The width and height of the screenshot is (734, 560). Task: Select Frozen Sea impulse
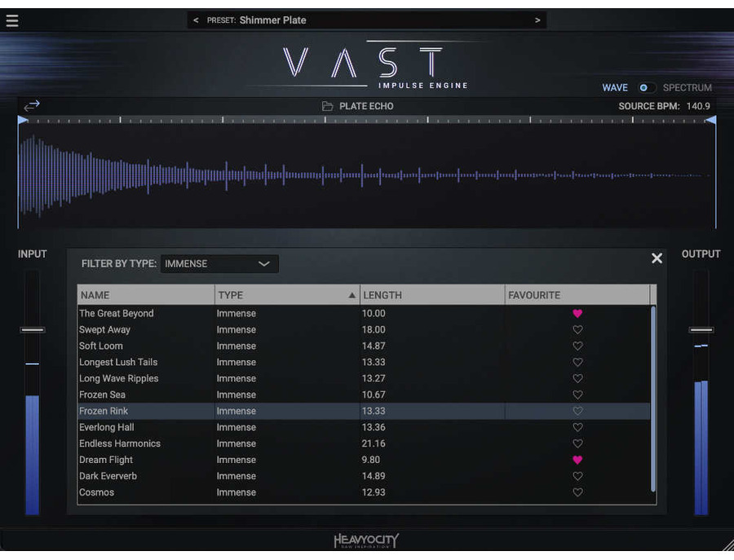pos(102,395)
